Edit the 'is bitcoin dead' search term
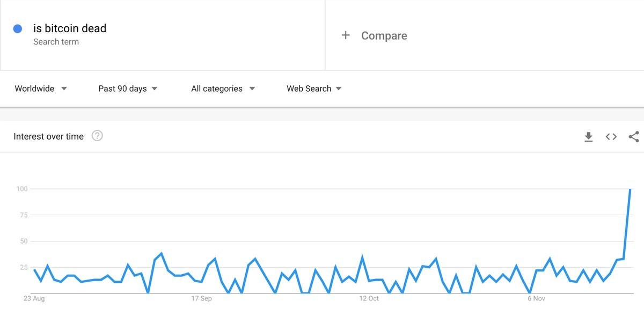Image resolution: width=644 pixels, height=323 pixels. [x=70, y=28]
